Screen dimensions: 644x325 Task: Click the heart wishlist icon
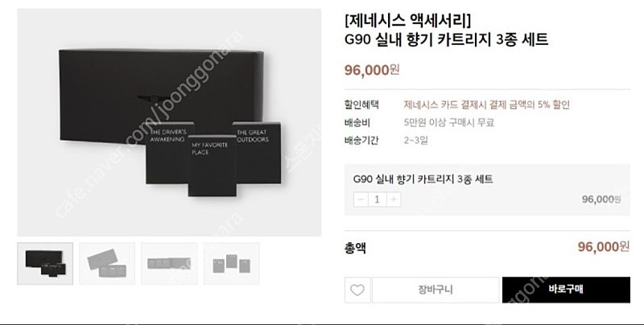tap(357, 290)
